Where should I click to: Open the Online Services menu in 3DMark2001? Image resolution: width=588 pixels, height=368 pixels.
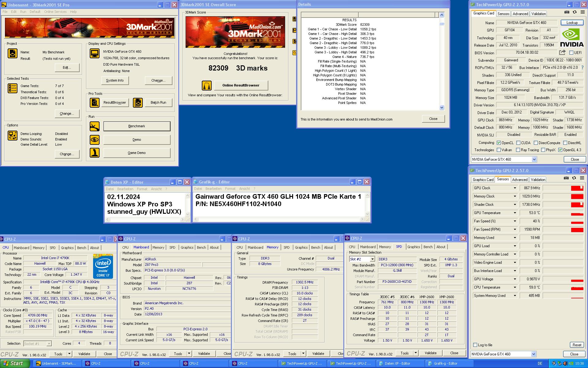pos(55,12)
